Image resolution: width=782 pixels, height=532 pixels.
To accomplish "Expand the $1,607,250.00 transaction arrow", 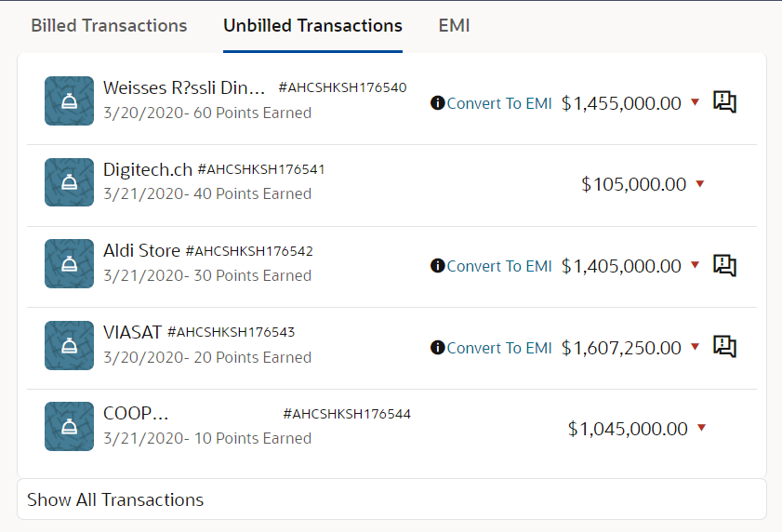I will point(695,348).
